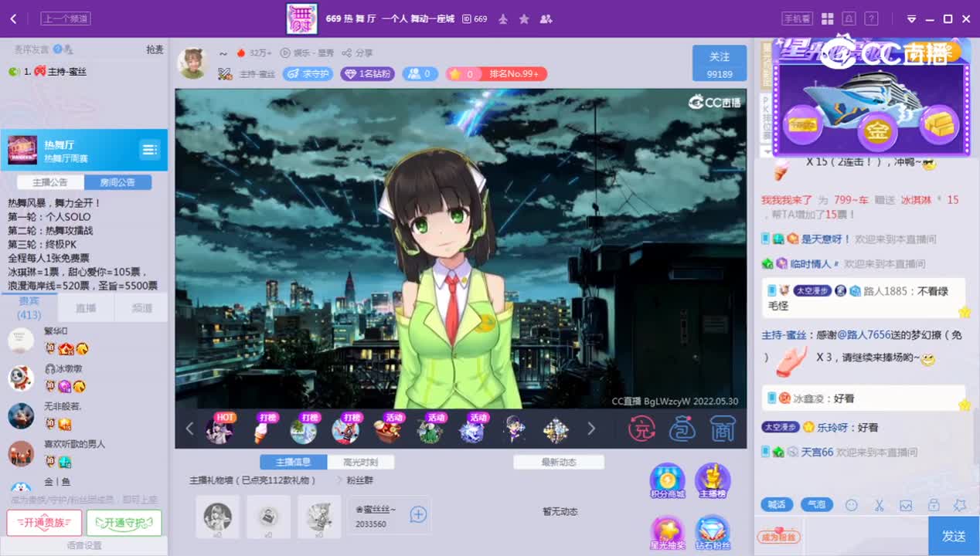Click the 关注 follow button
Viewport: 980px width, 556px height.
(720, 63)
